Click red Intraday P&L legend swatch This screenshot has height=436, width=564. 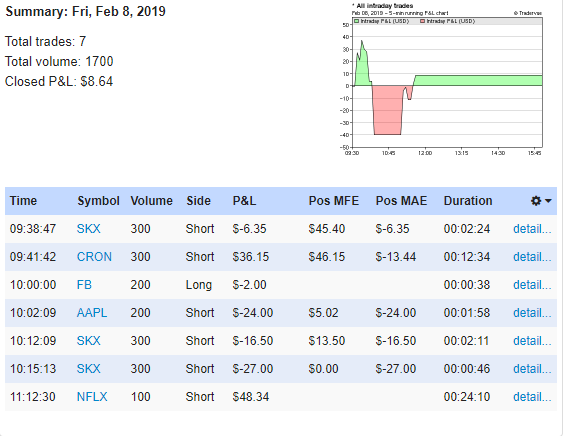pos(423,21)
